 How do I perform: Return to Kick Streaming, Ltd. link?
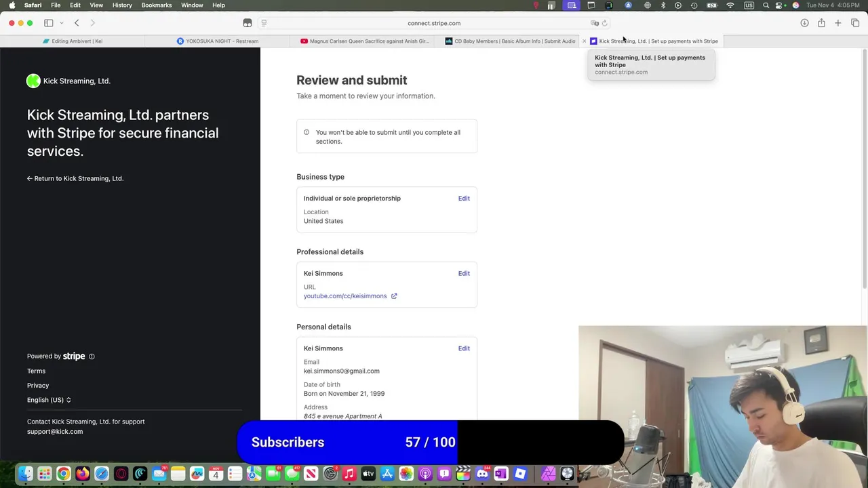pyautogui.click(x=75, y=179)
